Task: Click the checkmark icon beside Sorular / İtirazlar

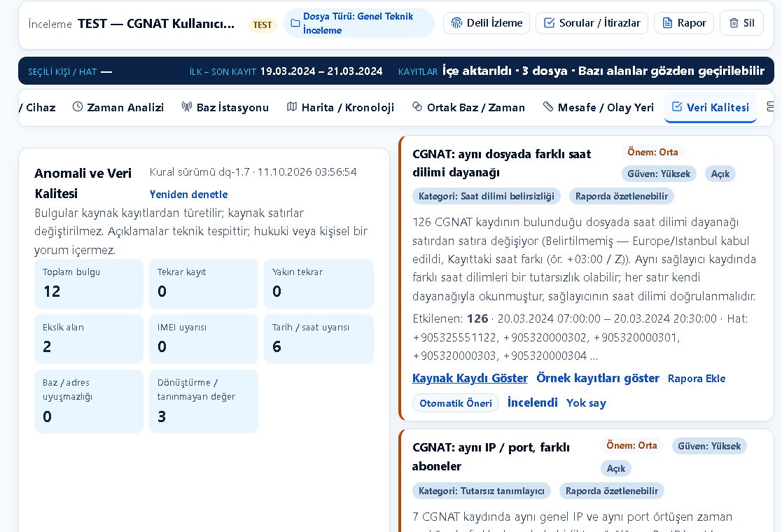Action: point(549,23)
